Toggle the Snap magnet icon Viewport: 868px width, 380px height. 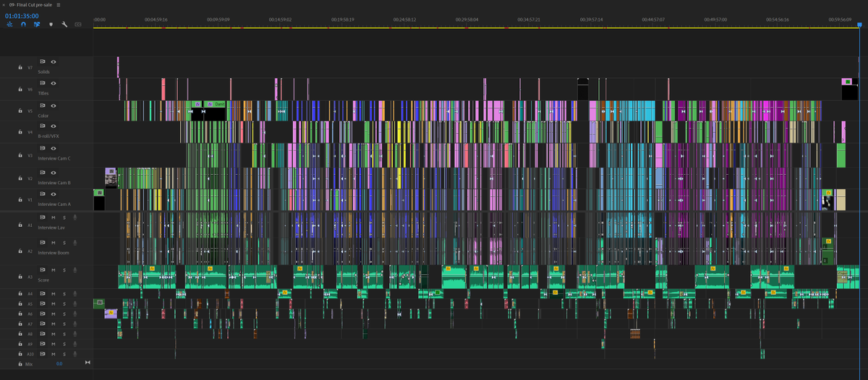click(x=23, y=25)
